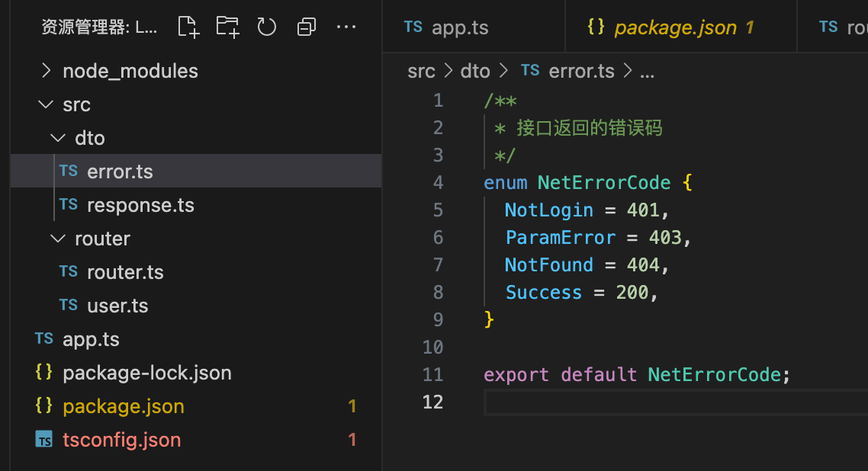Collapse the router folder
The width and height of the screenshot is (868, 471).
point(57,238)
